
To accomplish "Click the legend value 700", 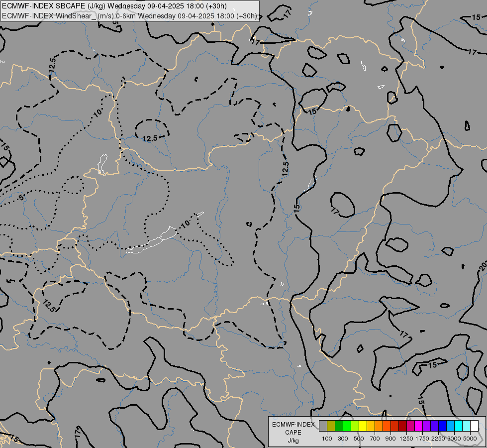I will point(375,439).
